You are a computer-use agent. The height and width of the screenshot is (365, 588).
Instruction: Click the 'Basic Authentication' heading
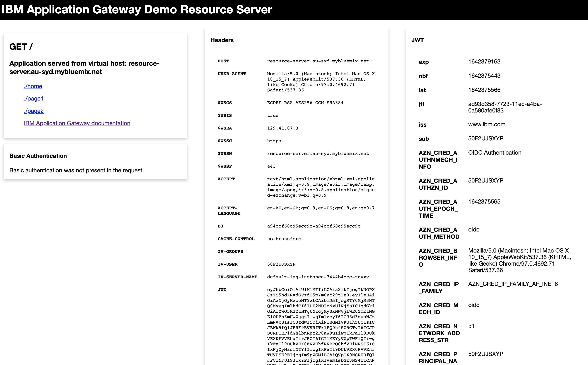[x=38, y=156]
